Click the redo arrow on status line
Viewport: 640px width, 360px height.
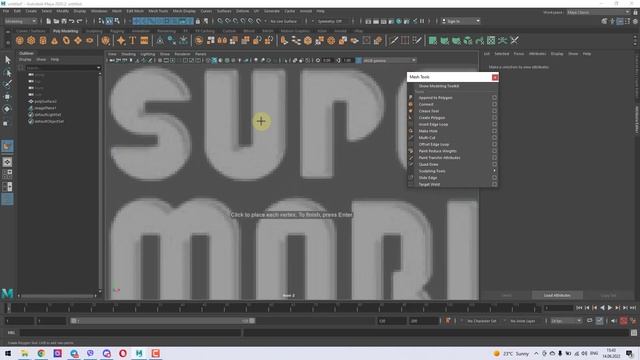tap(80, 21)
